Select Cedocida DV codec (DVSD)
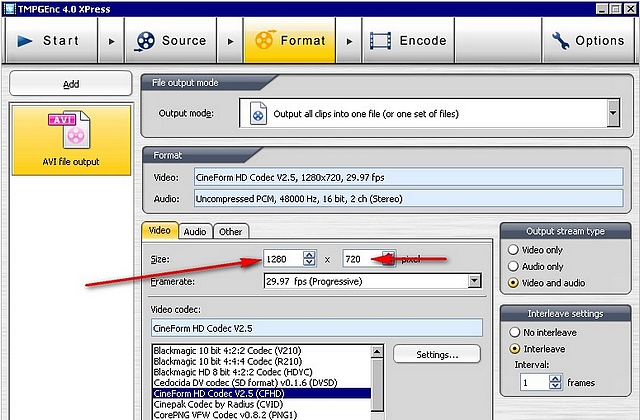 tap(261, 382)
